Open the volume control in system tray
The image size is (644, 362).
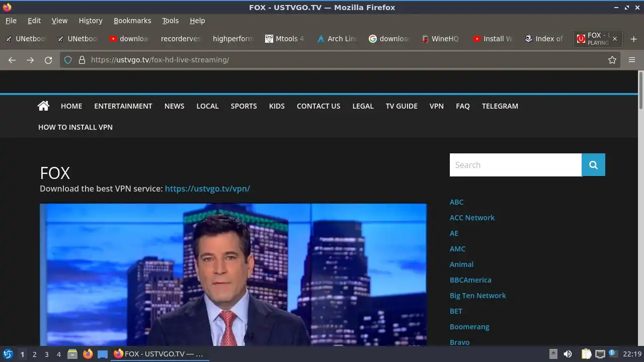pyautogui.click(x=568, y=354)
